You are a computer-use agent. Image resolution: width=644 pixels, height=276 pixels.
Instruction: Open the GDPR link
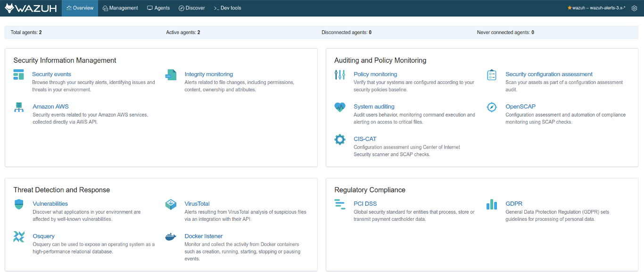pos(514,204)
